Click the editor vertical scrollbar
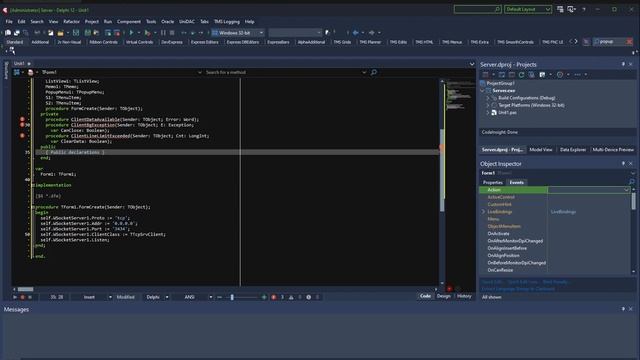The height and width of the screenshot is (360, 640). click(442, 182)
